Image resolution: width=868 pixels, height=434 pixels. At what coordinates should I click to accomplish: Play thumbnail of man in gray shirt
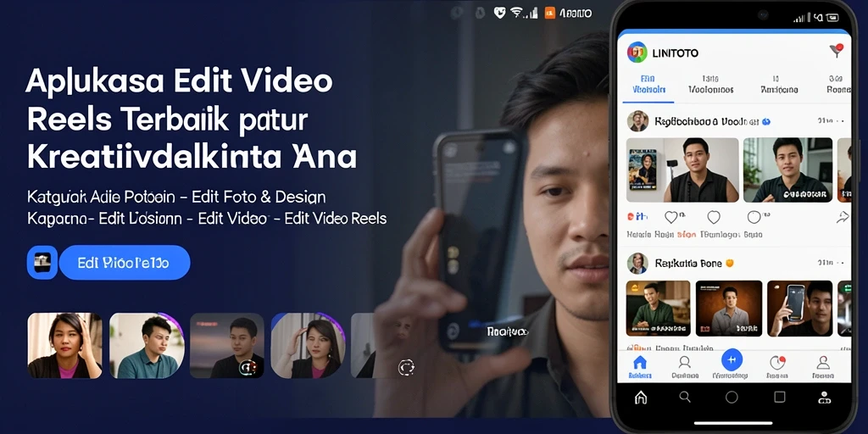[x=728, y=309]
